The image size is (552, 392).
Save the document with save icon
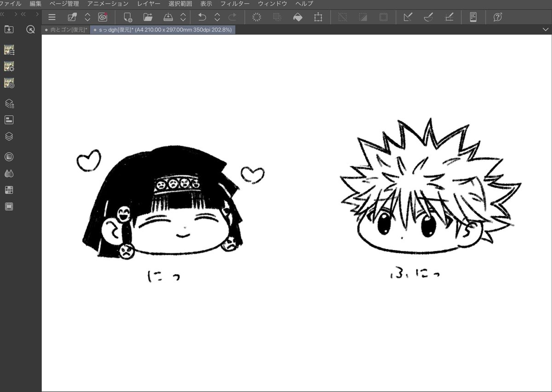[x=168, y=17]
